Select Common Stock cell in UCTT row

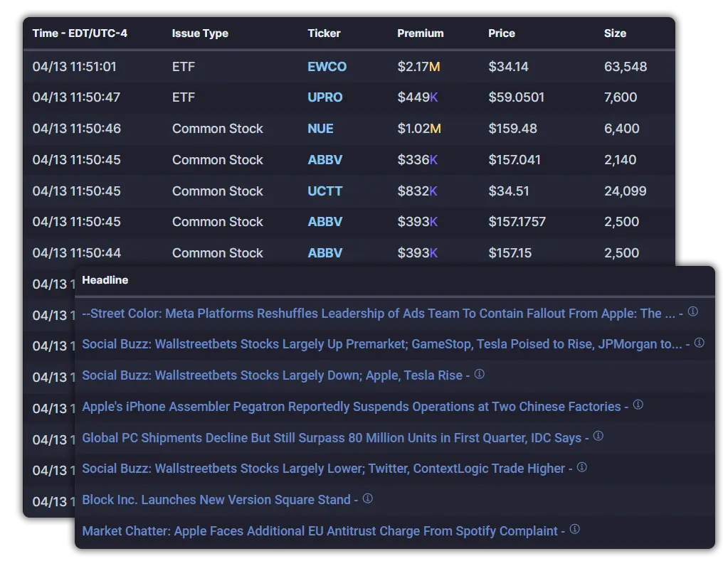pos(217,191)
